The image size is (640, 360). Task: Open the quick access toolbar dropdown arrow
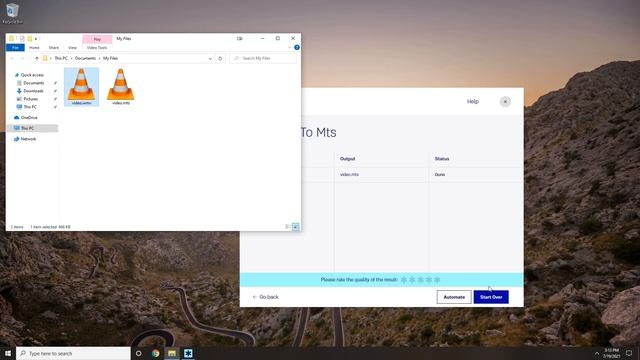(x=36, y=38)
